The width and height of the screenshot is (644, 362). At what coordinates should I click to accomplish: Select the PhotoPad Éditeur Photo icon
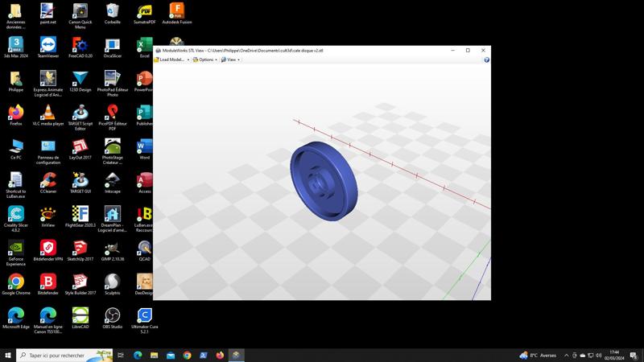point(112,84)
